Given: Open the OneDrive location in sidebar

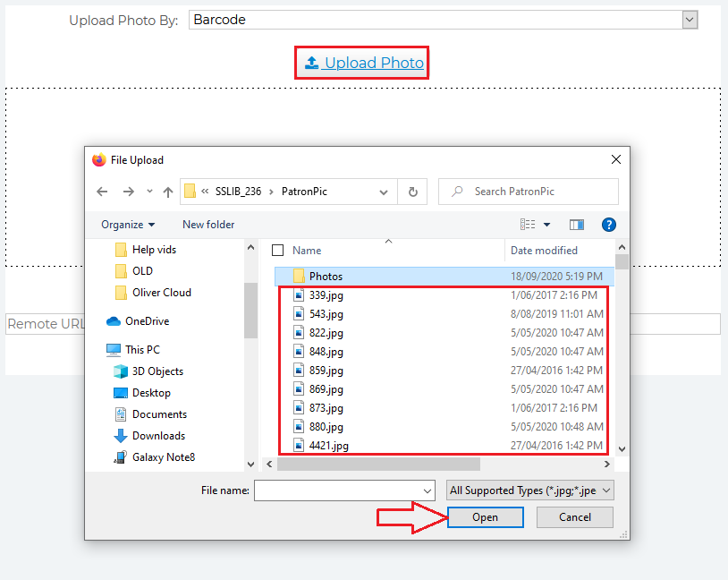Looking at the screenshot, I should click(147, 321).
